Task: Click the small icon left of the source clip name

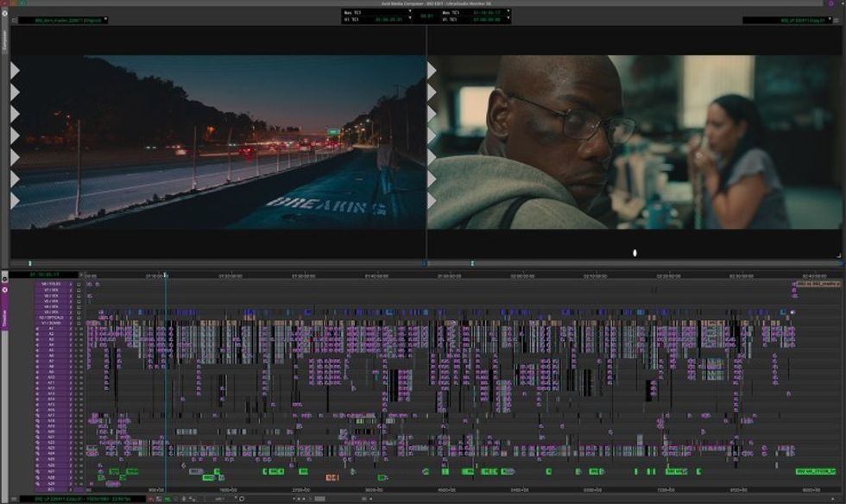Action: [x=14, y=20]
